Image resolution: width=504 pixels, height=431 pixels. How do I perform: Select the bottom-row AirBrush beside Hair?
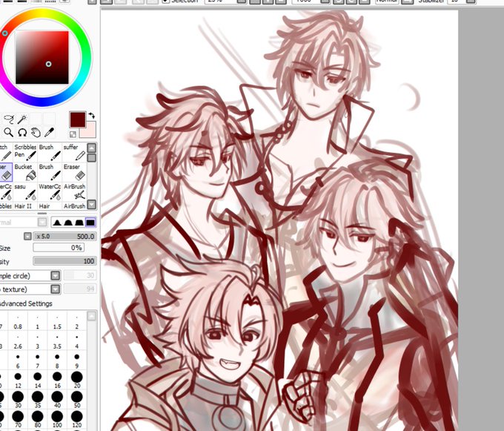click(75, 205)
